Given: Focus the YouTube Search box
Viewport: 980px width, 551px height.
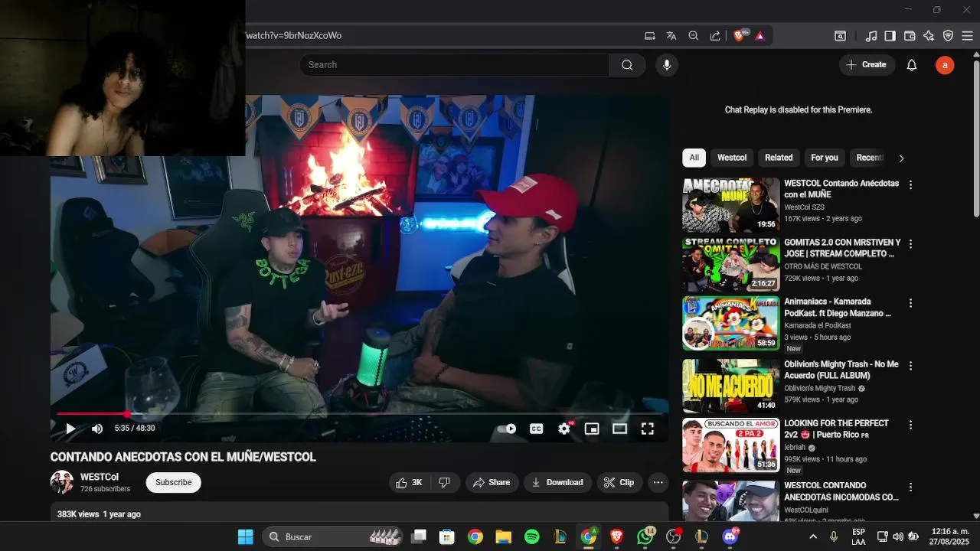Looking at the screenshot, I should [x=454, y=65].
